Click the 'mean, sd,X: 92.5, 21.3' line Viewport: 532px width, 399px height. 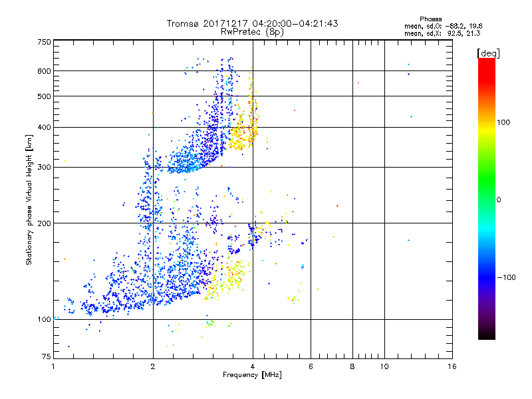[x=442, y=33]
